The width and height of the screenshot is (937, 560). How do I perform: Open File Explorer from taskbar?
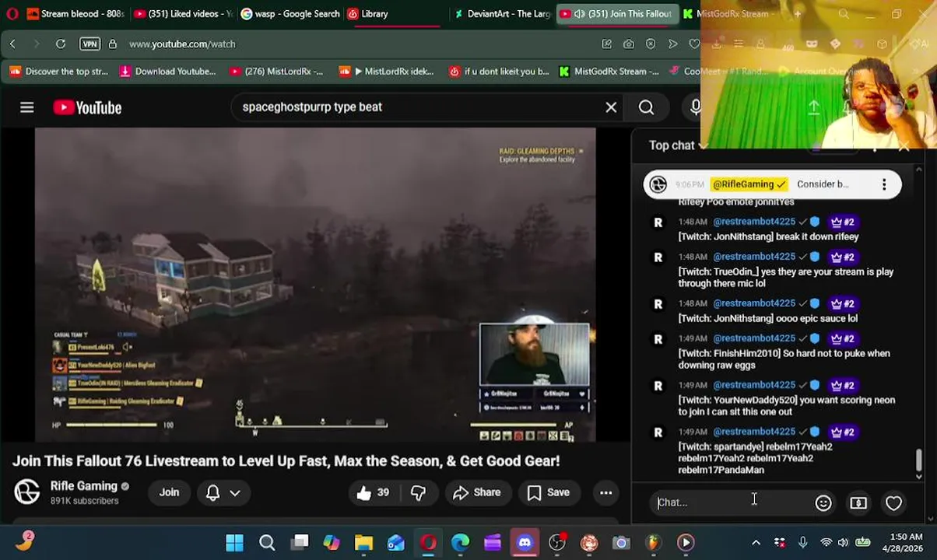click(x=363, y=542)
